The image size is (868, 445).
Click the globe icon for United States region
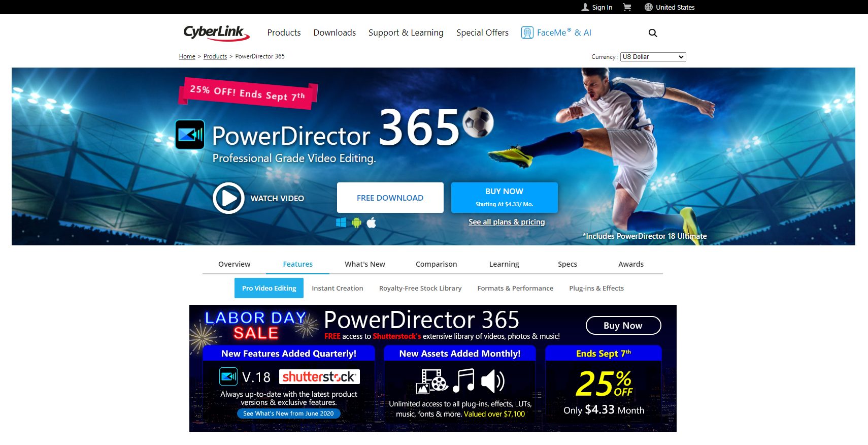coord(649,7)
